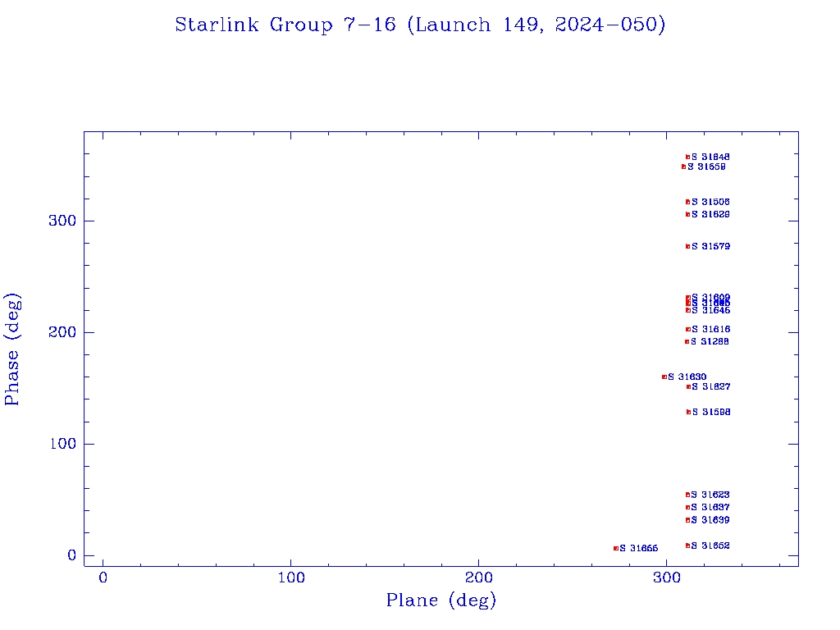
Task: Click the red marker beside S 31506
Action: pos(688,202)
